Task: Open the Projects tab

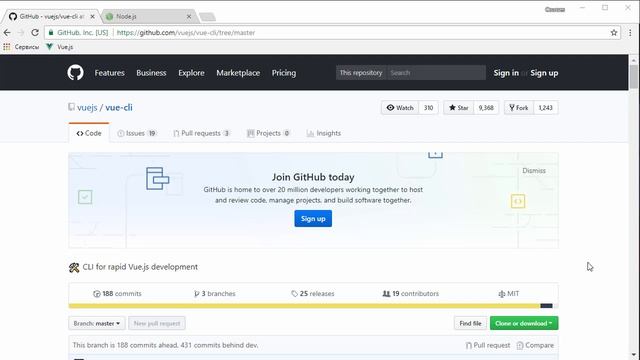Action: pyautogui.click(x=268, y=133)
